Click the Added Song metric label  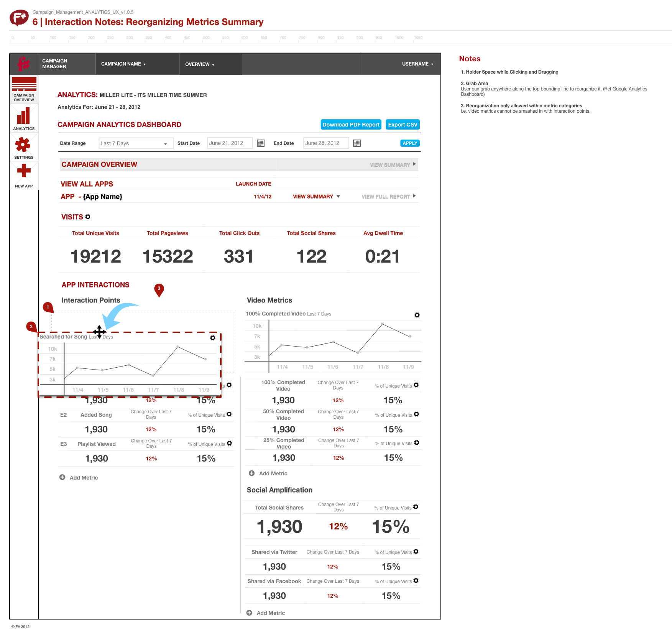96,415
